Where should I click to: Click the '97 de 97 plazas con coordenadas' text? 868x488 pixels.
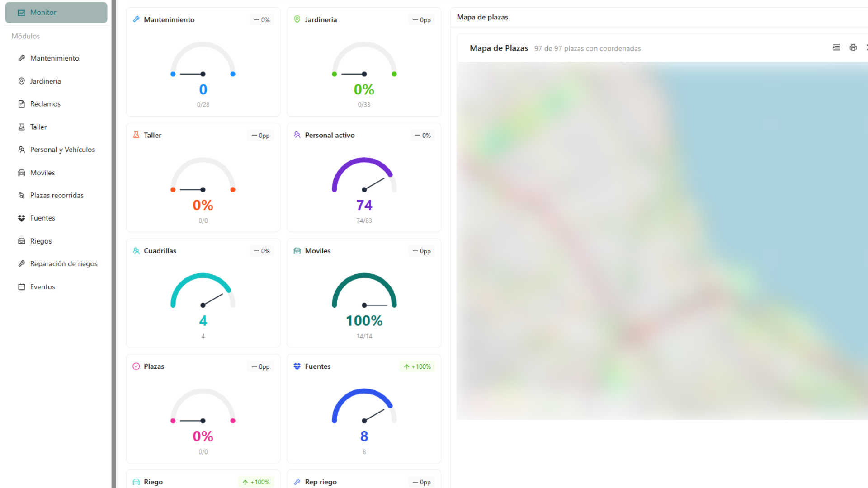pos(587,48)
